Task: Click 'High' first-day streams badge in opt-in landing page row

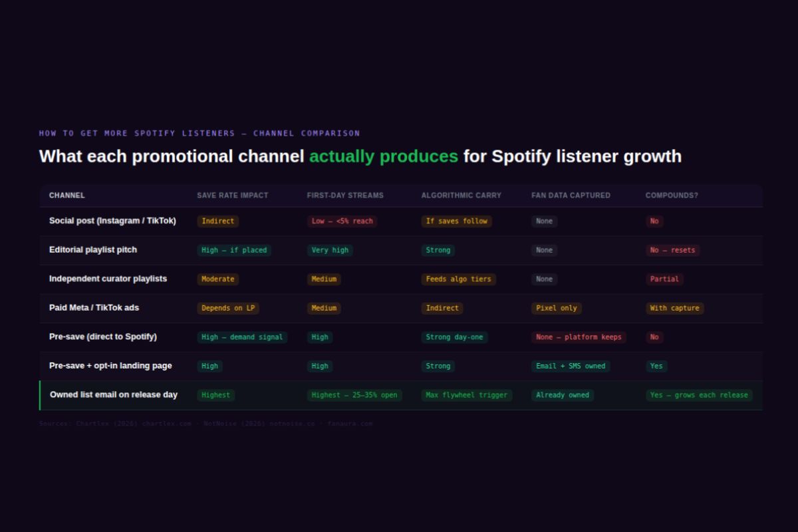Action: (320, 366)
